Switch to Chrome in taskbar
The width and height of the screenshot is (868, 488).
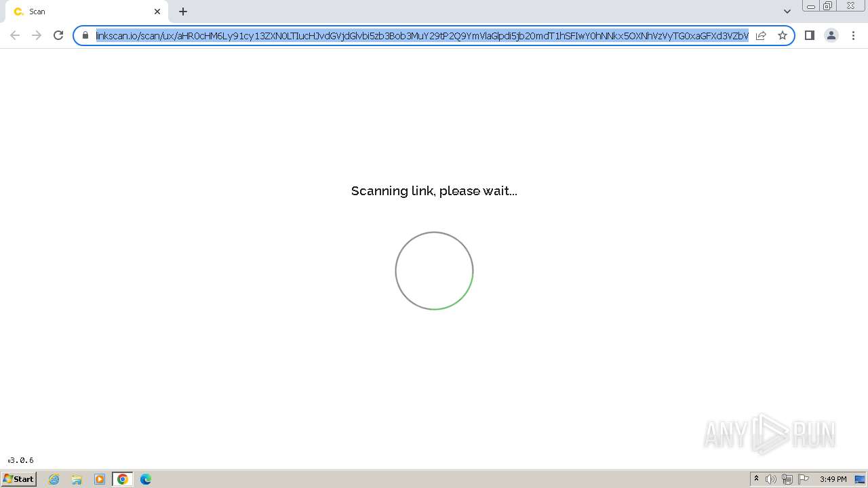click(123, 479)
